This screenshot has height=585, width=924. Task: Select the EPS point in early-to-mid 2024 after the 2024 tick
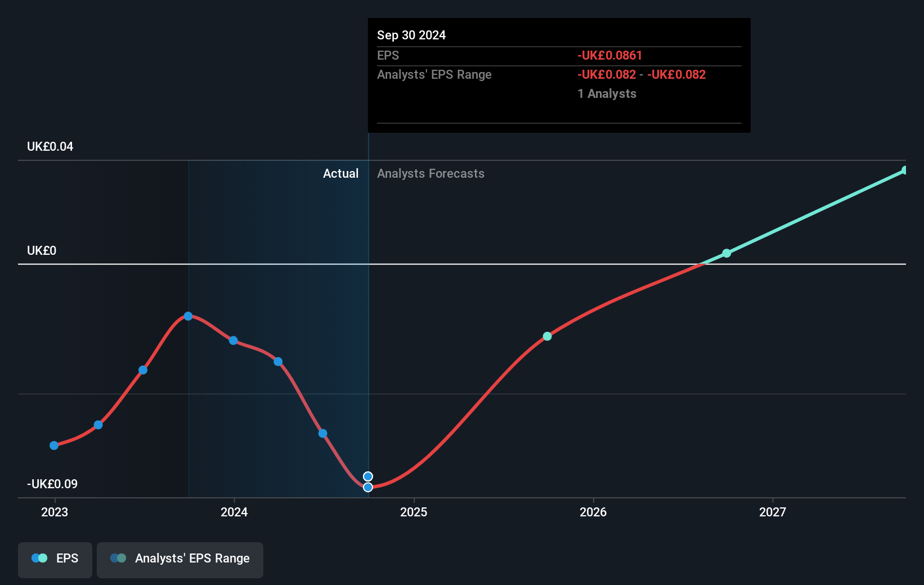point(278,362)
